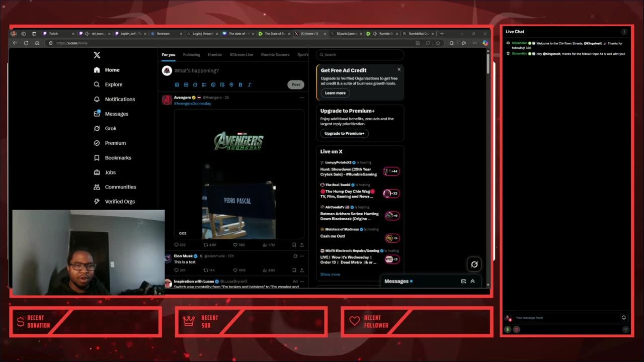Screen dimensions: 644x362
Task: Open emoji picker in composer
Action: [x=213, y=84]
